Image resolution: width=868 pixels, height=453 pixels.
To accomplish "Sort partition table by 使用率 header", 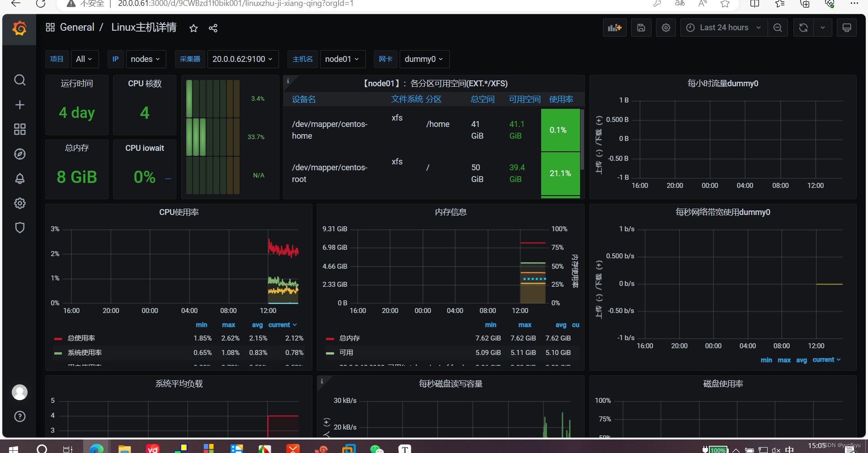I will click(561, 99).
